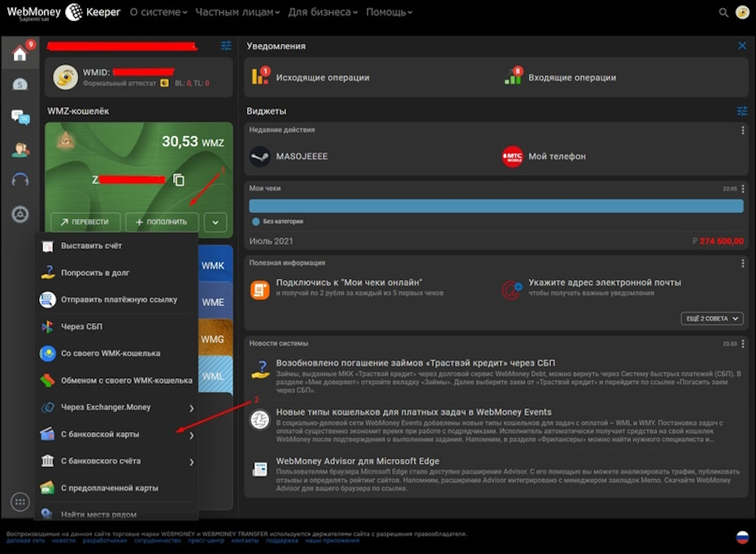The width and height of the screenshot is (756, 554).
Task: Expand the О системе menu
Action: pos(159,12)
